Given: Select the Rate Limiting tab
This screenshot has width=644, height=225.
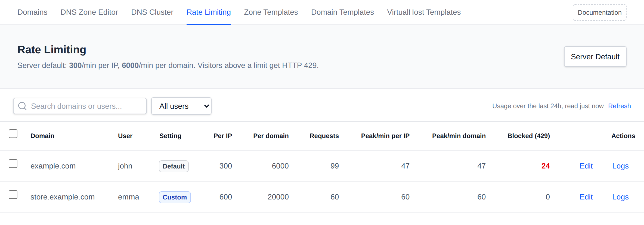Looking at the screenshot, I should [x=209, y=12].
